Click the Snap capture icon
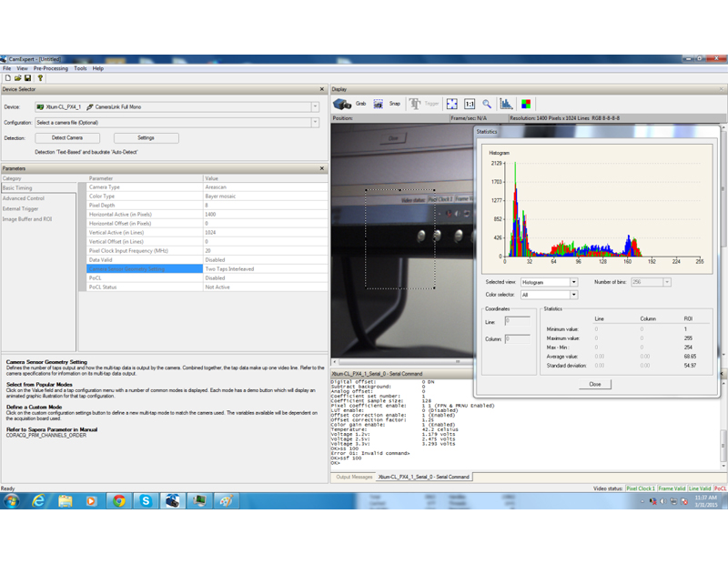This screenshot has height=564, width=728. [379, 104]
